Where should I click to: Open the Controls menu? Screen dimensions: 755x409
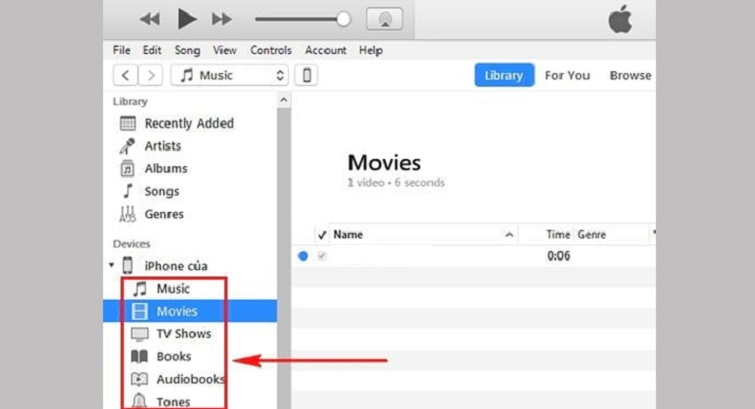(270, 50)
